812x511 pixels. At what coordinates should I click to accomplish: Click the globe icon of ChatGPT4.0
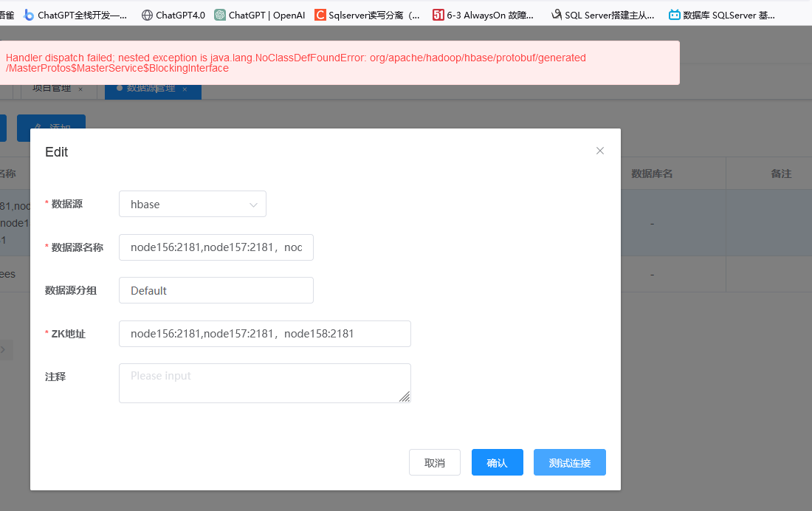(x=147, y=15)
